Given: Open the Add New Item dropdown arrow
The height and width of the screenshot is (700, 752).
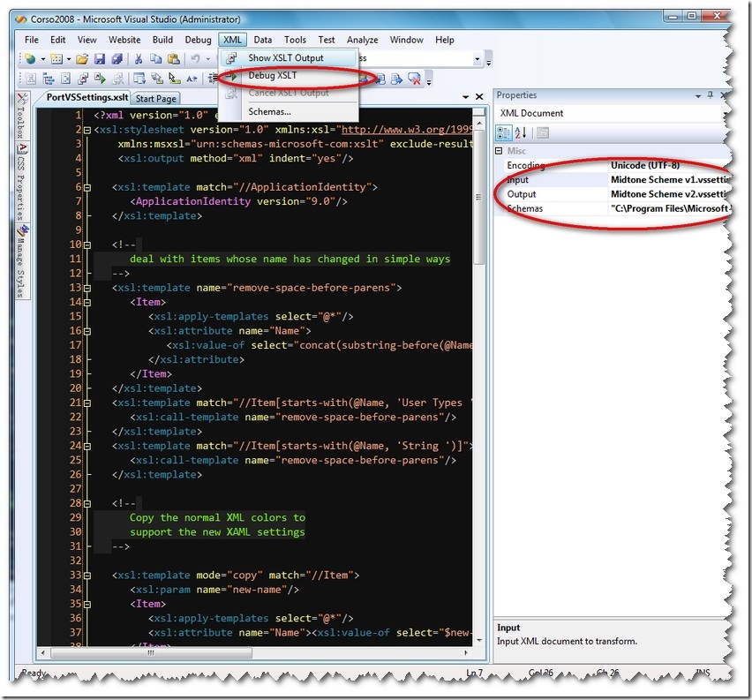Looking at the screenshot, I should (69, 59).
